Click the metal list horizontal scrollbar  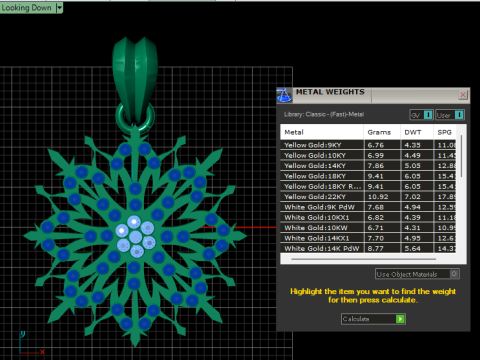[x=363, y=259]
